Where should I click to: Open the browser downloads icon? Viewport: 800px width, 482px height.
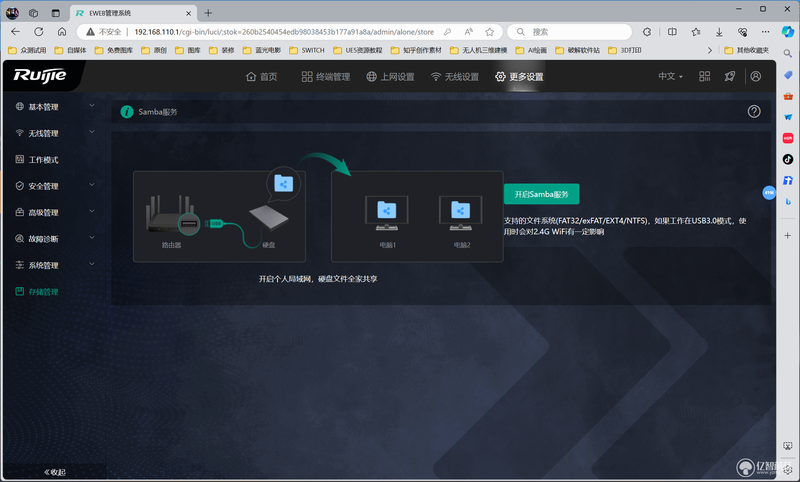click(x=719, y=32)
